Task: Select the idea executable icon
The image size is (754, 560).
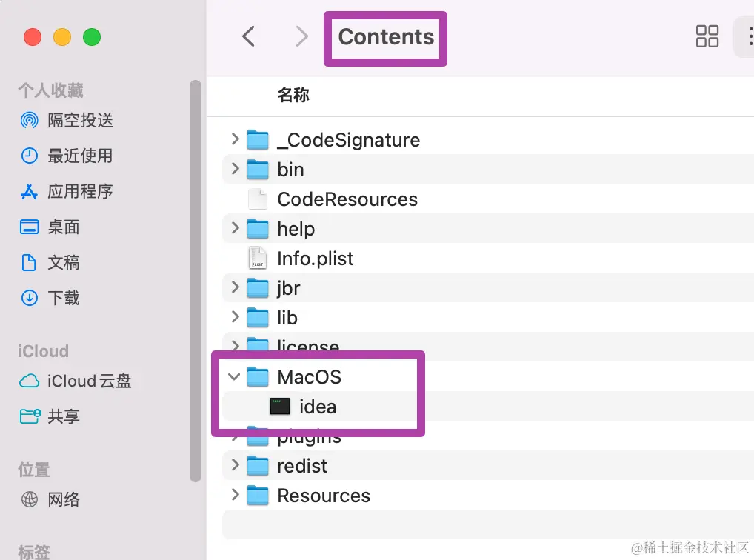Action: [x=280, y=407]
